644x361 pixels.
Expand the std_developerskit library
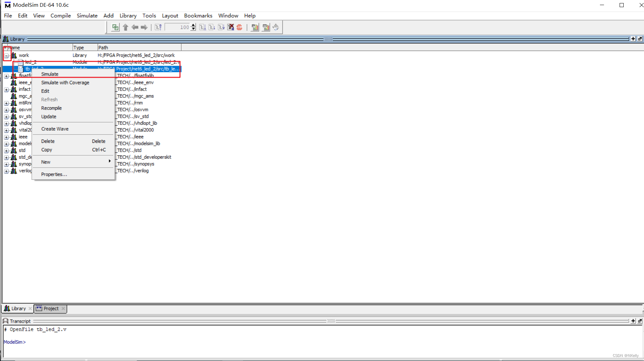(6, 157)
